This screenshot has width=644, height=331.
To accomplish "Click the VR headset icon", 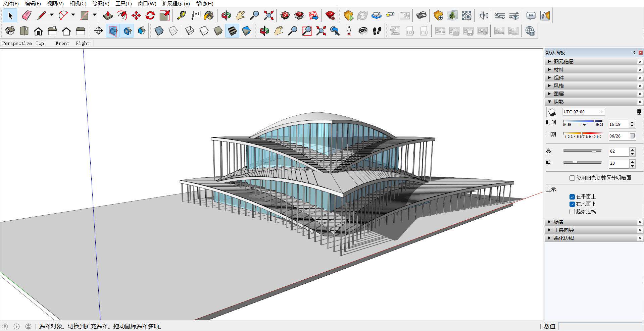I will (421, 15).
